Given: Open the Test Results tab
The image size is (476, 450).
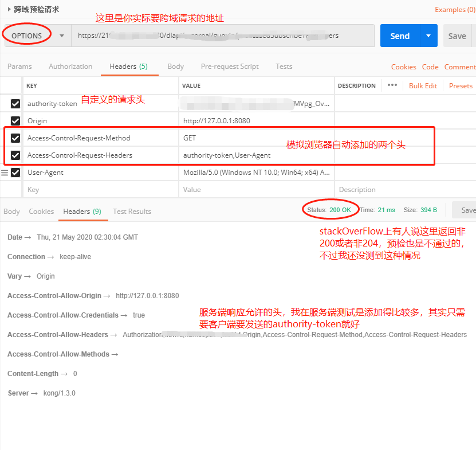Looking at the screenshot, I should tap(132, 211).
